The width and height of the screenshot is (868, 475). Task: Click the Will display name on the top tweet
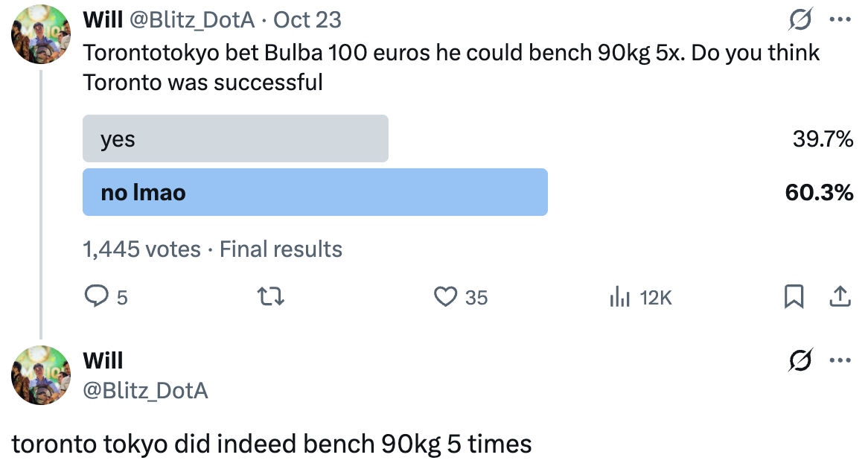point(103,20)
